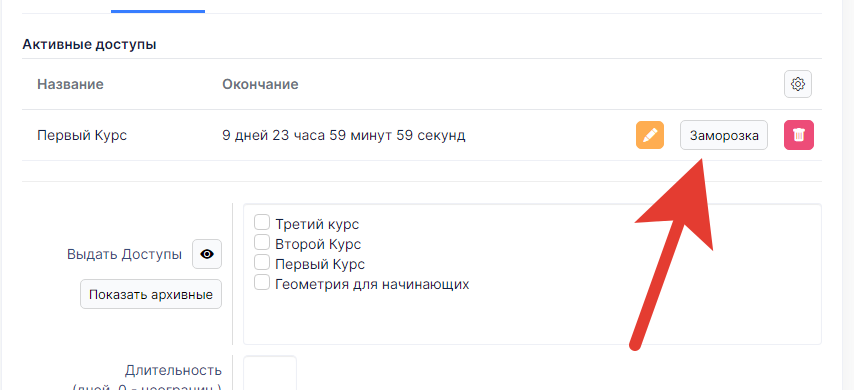Open table settings via the gear icon
Screen dimensions: 854x390
click(798, 84)
